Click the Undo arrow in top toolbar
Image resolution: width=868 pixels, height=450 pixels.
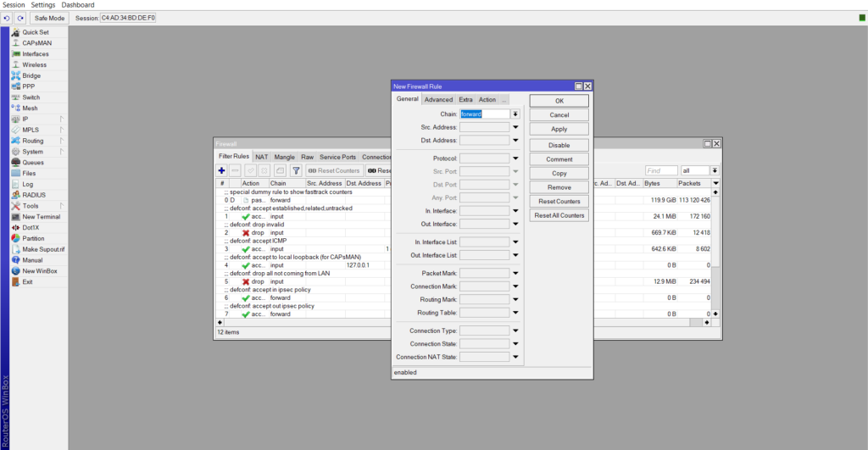pyautogui.click(x=6, y=18)
